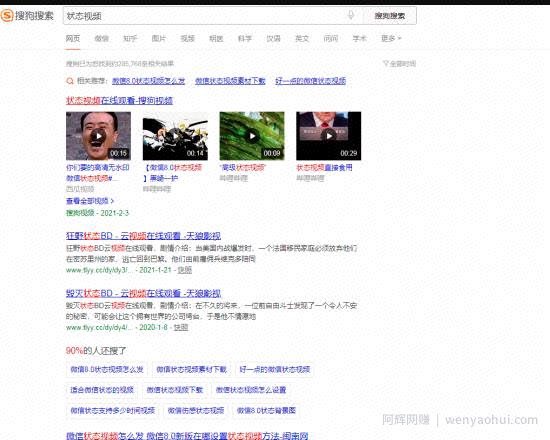Open related suggestion 好一点的微信状态视频
The width and height of the screenshot is (550, 440).
coord(310,81)
